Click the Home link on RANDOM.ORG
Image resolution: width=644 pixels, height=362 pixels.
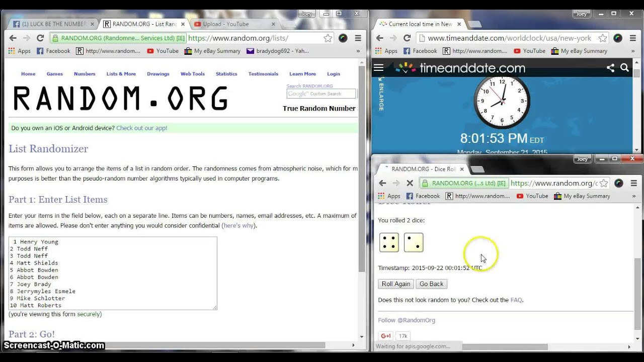[28, 74]
